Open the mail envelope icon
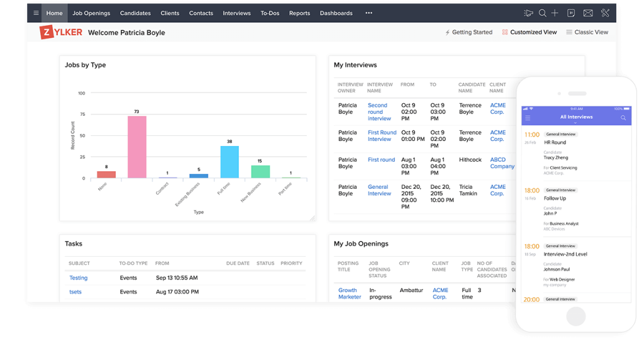This screenshot has width=644, height=340. [x=588, y=13]
